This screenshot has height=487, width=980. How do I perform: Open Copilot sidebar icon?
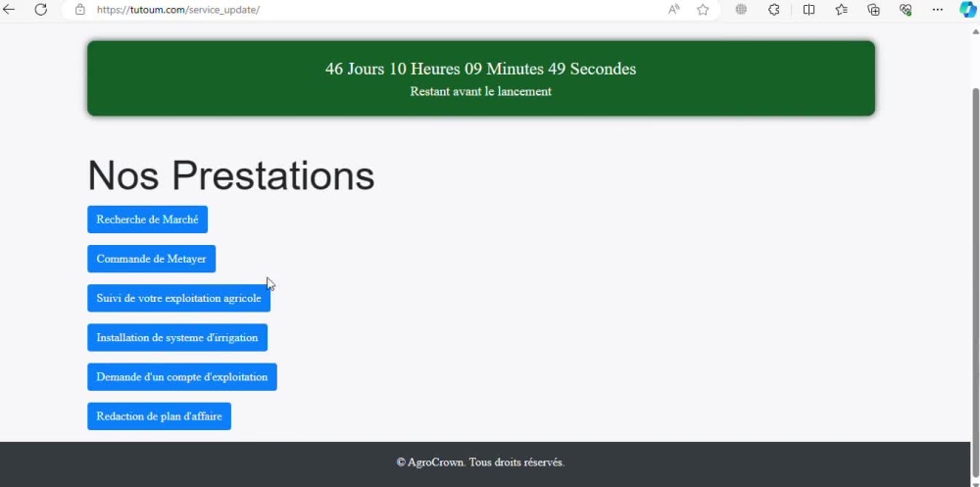968,10
